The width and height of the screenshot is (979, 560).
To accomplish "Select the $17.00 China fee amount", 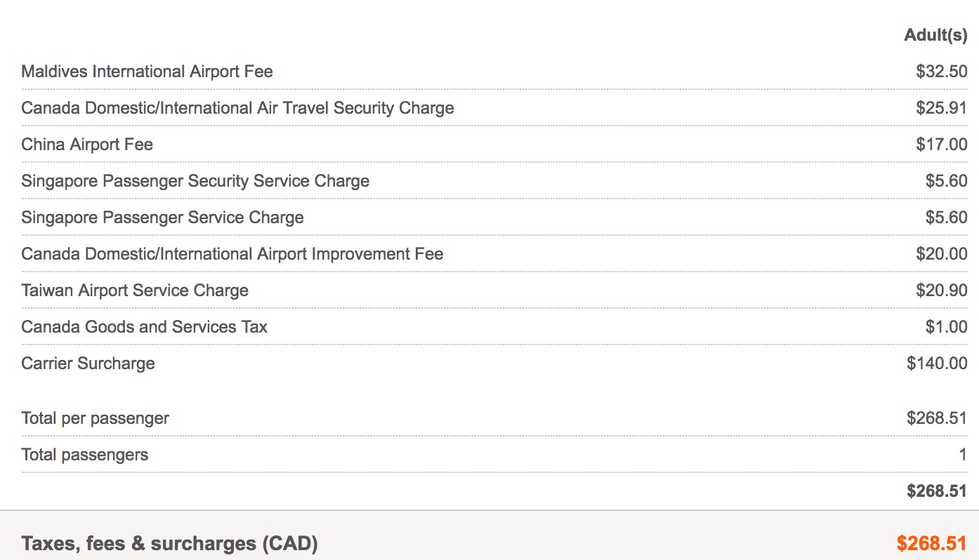I will coord(941,145).
